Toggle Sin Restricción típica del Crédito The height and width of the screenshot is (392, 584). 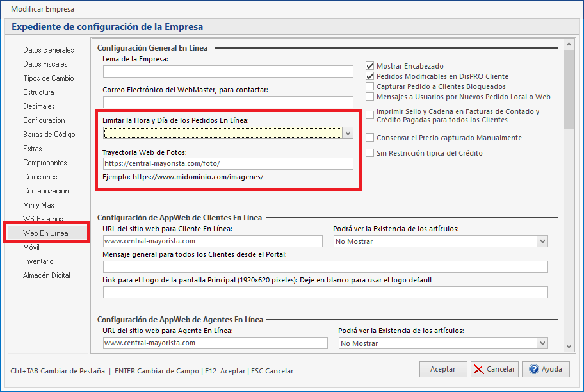(x=369, y=153)
